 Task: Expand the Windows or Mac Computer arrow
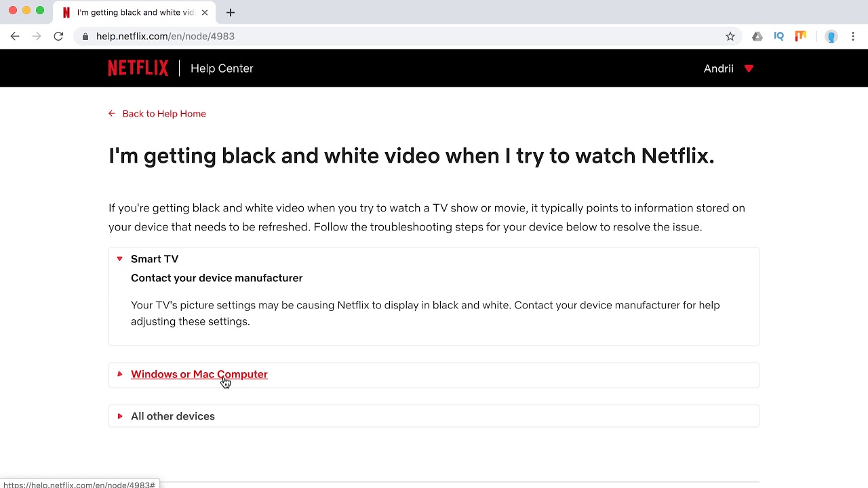120,374
